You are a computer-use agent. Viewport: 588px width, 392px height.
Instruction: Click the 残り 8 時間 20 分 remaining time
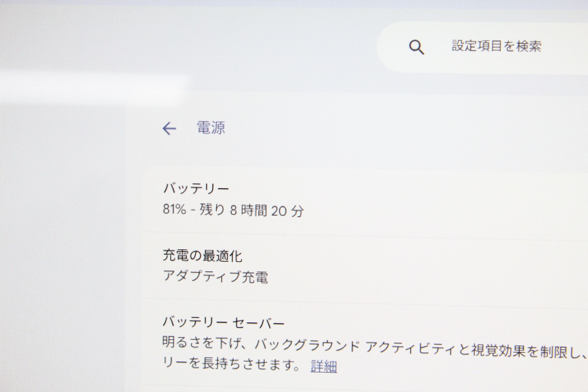tap(252, 210)
